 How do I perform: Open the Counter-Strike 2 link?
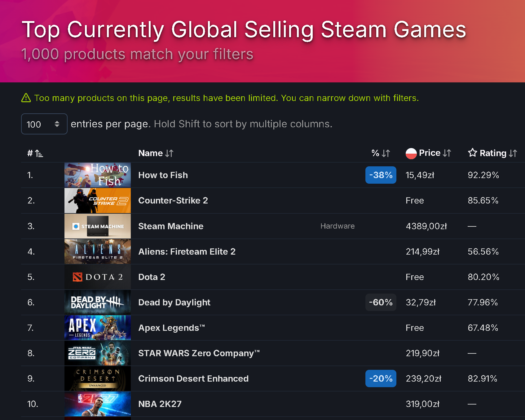pos(173,200)
